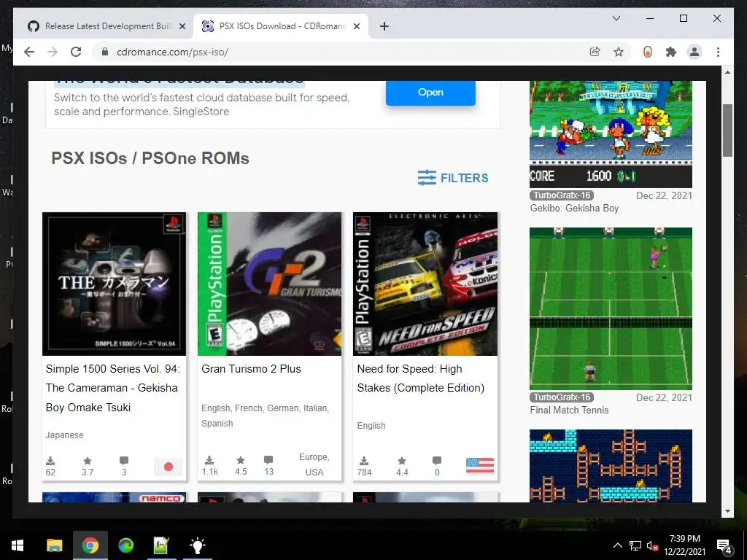Screen dimensions: 747x560
Task: Reload the cdromance page
Action: 76,52
